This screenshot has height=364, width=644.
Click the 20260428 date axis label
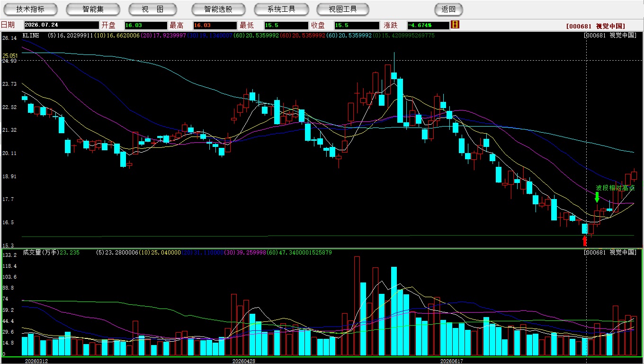(244, 361)
